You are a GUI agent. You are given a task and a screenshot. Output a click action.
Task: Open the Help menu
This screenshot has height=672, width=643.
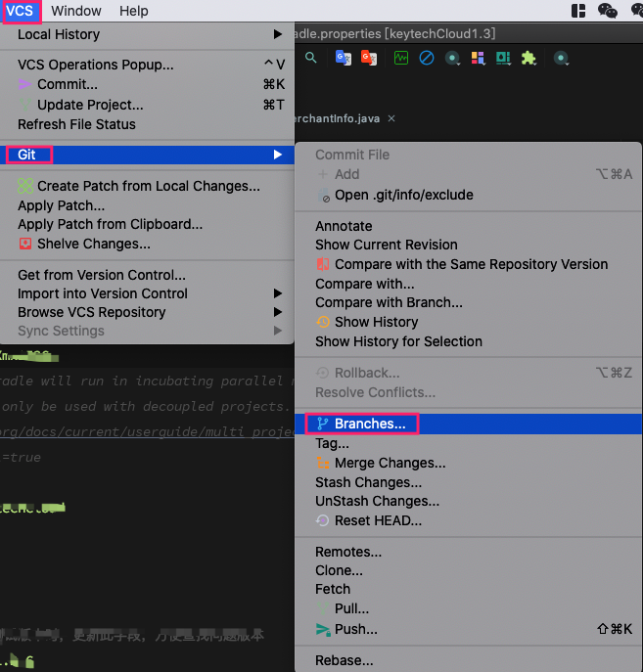tap(134, 11)
